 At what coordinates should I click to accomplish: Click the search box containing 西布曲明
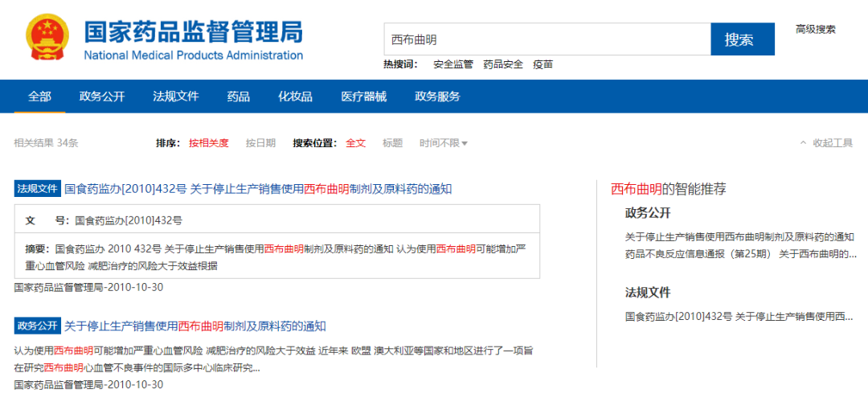547,39
